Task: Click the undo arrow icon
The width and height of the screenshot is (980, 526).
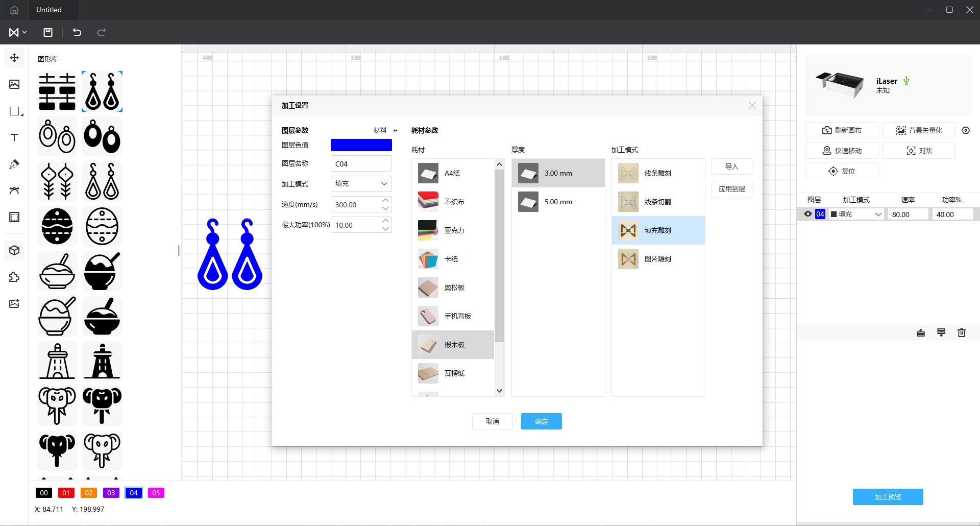Action: (77, 32)
